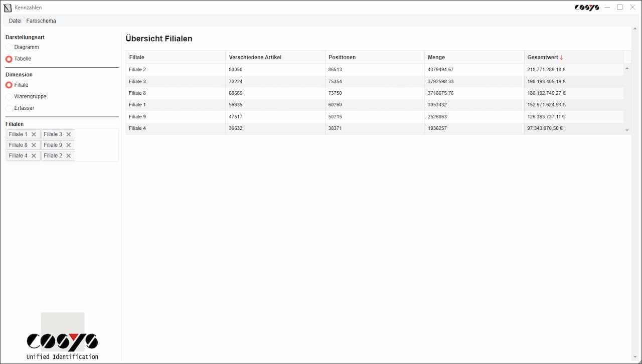
Task: Click the positions value 60260
Action: [335, 105]
